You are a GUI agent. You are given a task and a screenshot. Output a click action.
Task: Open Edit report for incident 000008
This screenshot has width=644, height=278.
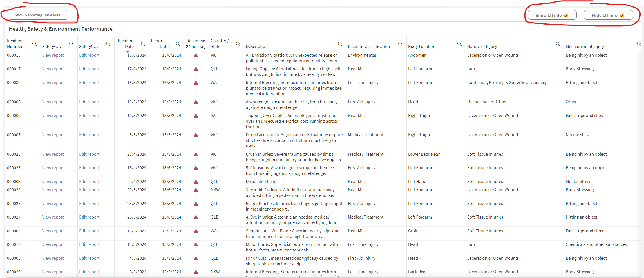89,102
